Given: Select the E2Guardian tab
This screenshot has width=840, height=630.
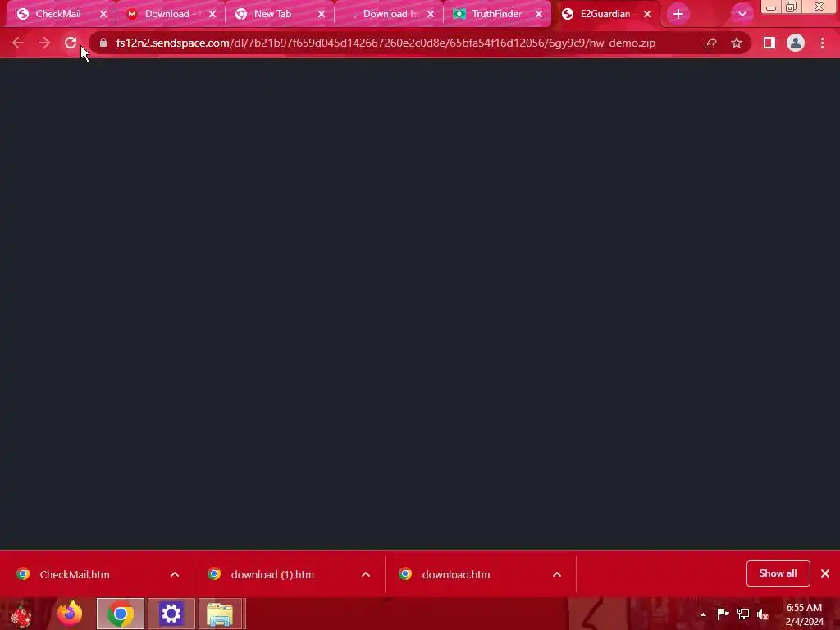Looking at the screenshot, I should 605,14.
